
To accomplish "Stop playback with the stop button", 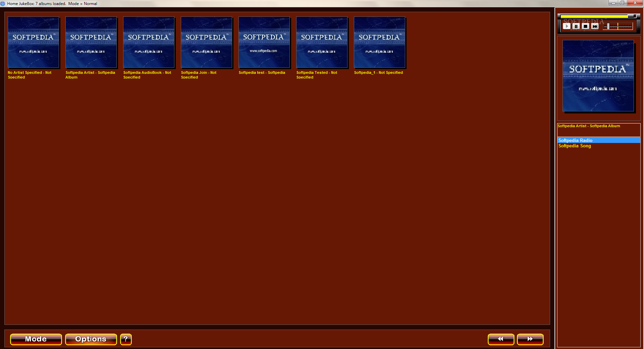I will pyautogui.click(x=585, y=26).
